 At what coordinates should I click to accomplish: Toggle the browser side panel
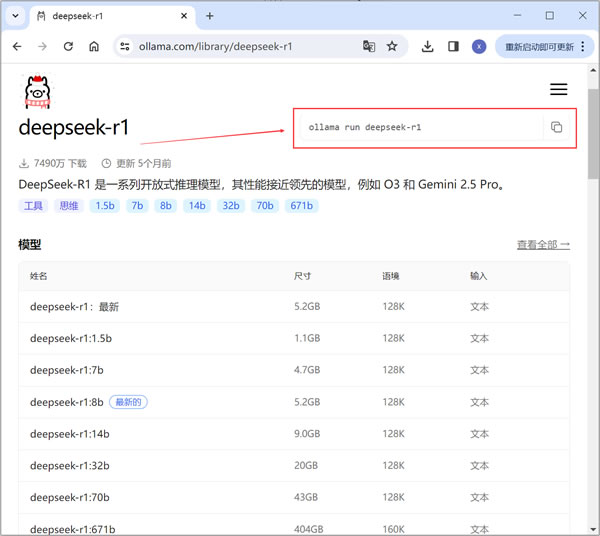tap(453, 46)
